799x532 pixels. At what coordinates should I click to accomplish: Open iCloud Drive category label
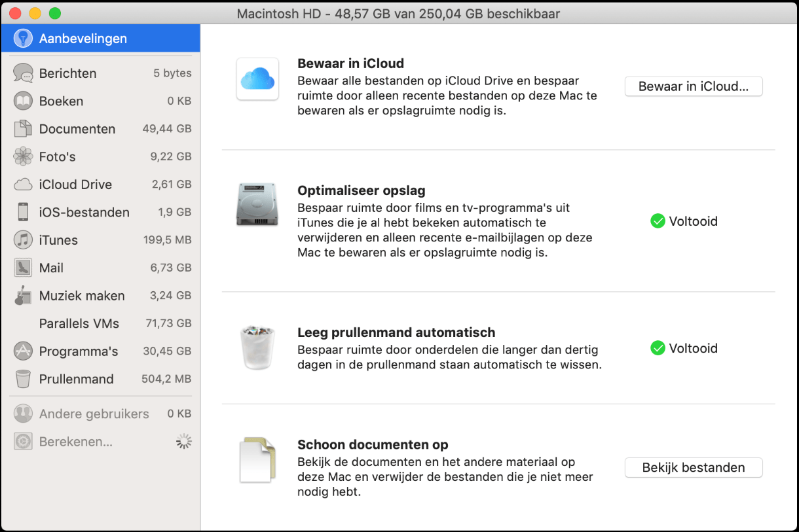click(75, 185)
